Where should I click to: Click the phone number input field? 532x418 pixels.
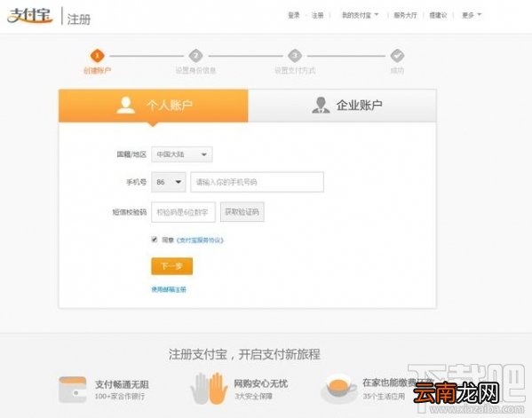(x=258, y=182)
